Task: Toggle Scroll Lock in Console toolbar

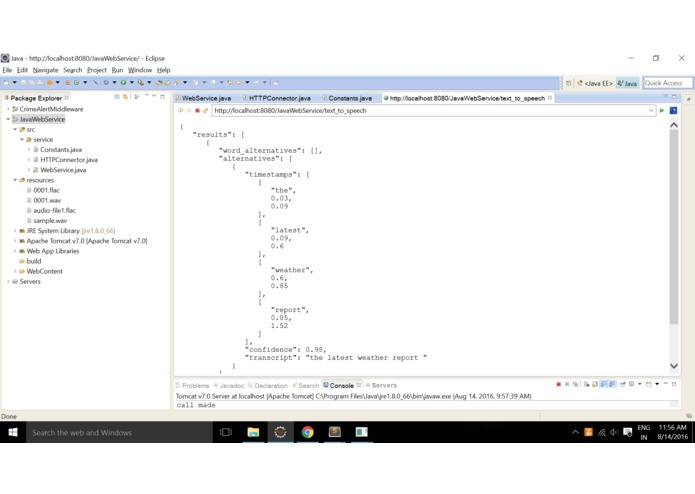Action: coord(595,385)
